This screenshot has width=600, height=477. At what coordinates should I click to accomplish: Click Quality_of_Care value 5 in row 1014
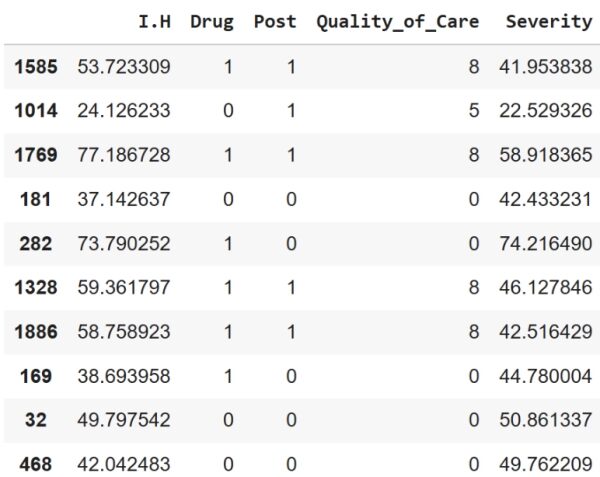[x=472, y=111]
